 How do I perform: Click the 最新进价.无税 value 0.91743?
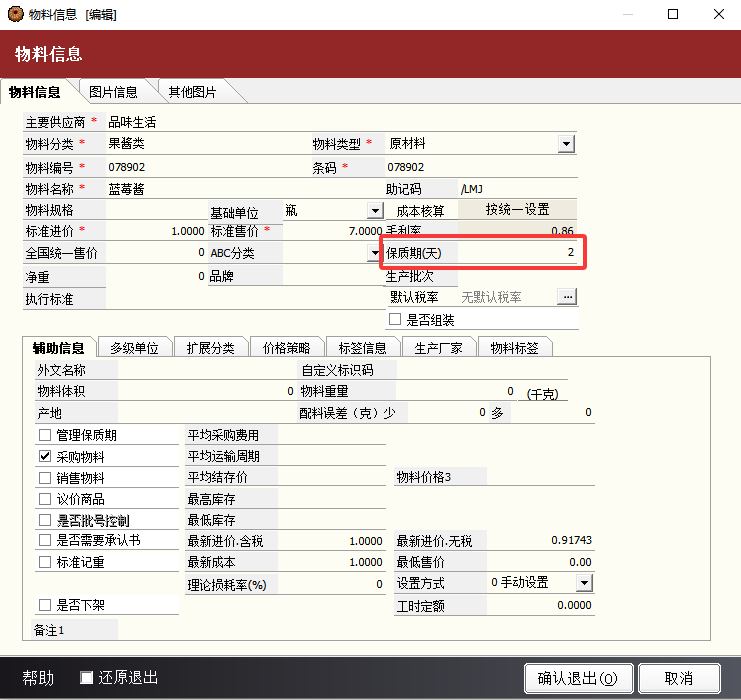540,540
